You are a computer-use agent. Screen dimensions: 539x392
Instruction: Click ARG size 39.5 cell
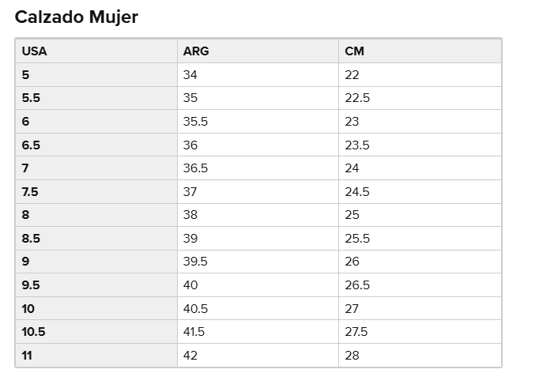pyautogui.click(x=195, y=262)
